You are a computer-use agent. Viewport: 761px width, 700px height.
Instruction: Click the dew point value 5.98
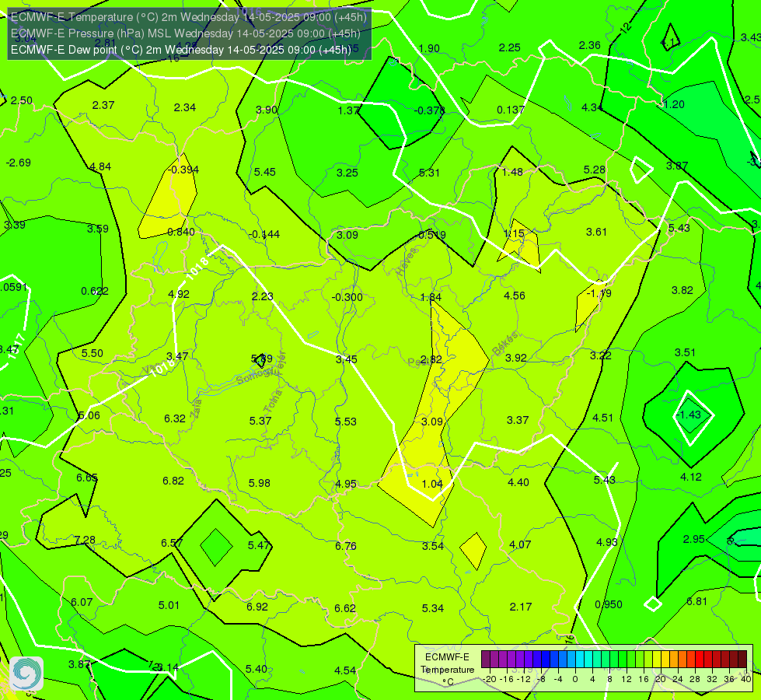259,483
